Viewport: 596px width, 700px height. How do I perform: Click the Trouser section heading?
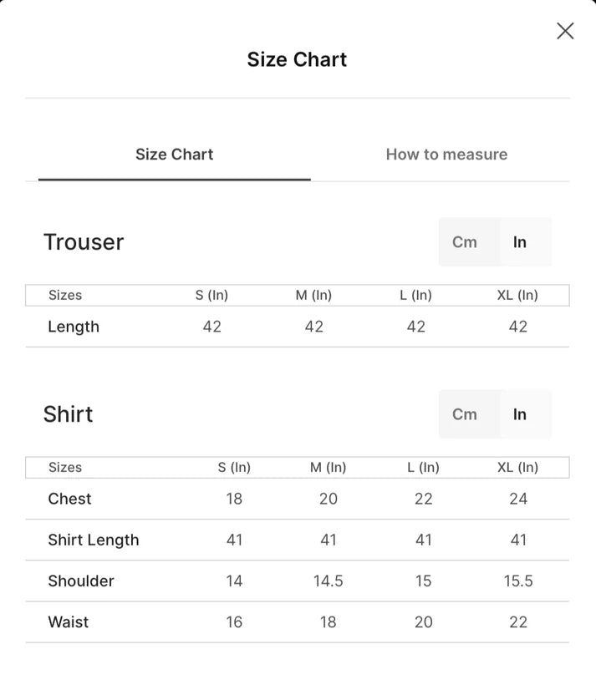click(84, 242)
